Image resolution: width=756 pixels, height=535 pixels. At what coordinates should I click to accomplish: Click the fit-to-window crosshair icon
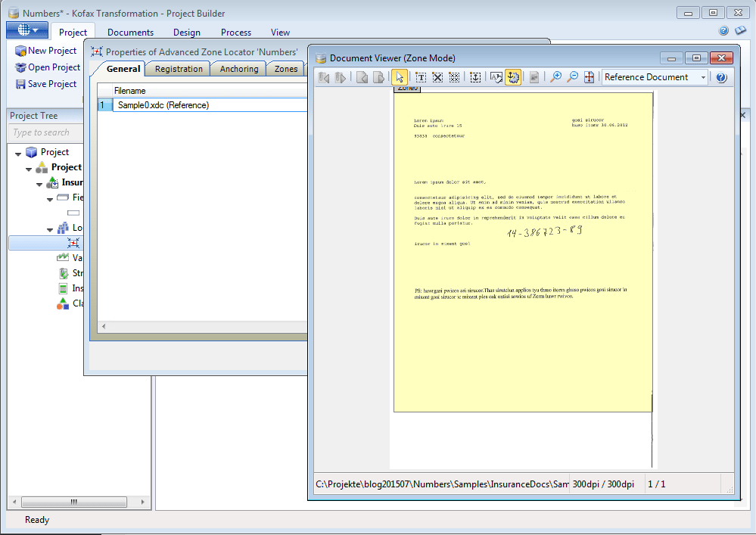tap(589, 77)
